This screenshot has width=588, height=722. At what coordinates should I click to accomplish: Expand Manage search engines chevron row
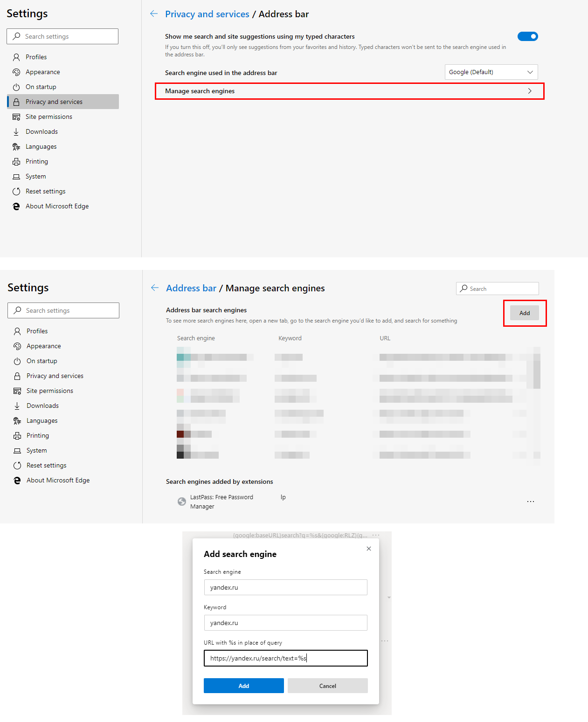coord(350,91)
